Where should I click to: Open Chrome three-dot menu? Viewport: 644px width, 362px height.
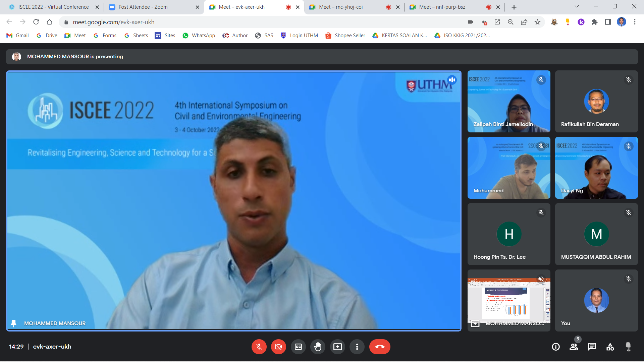635,22
